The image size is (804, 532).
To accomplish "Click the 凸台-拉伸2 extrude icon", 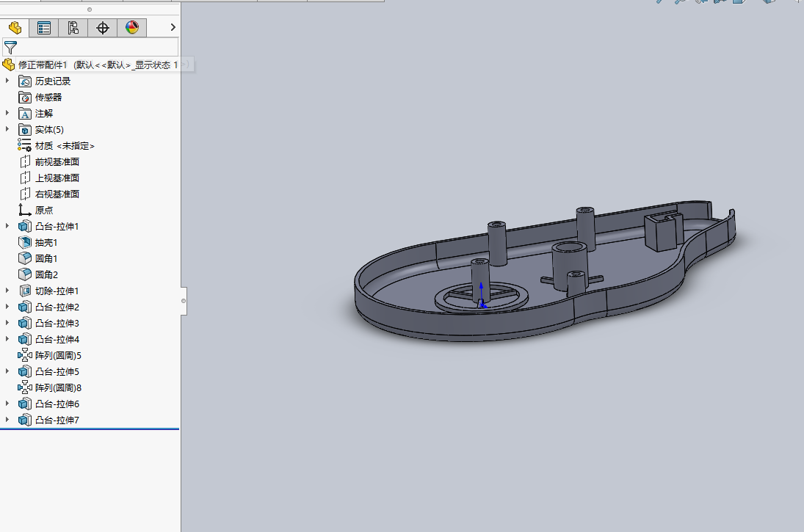I will click(x=25, y=307).
